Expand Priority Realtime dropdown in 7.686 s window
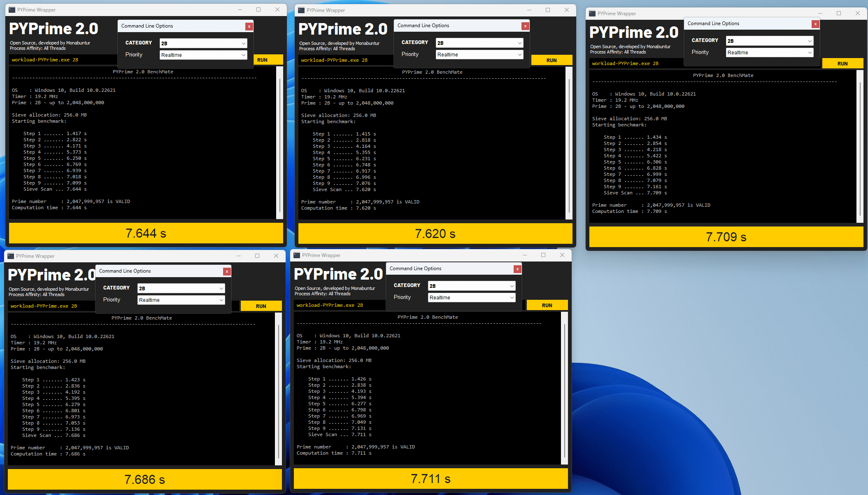 [x=181, y=300]
